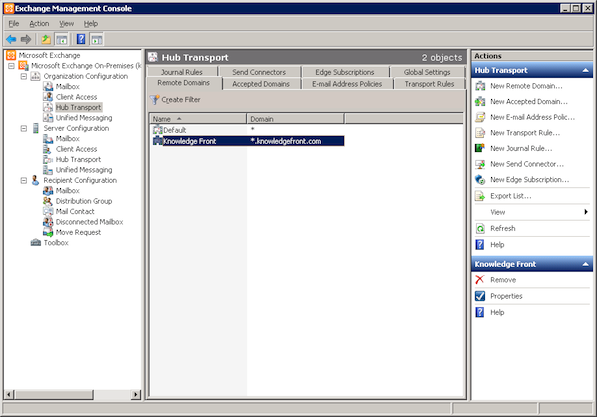597x417 pixels.
Task: Click the Up one level toolbar icon
Action: click(x=46, y=39)
